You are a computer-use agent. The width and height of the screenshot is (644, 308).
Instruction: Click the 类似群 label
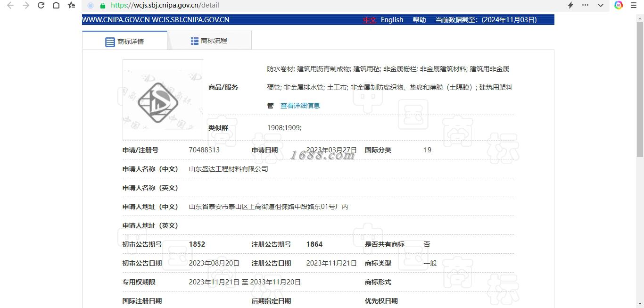tap(218, 128)
